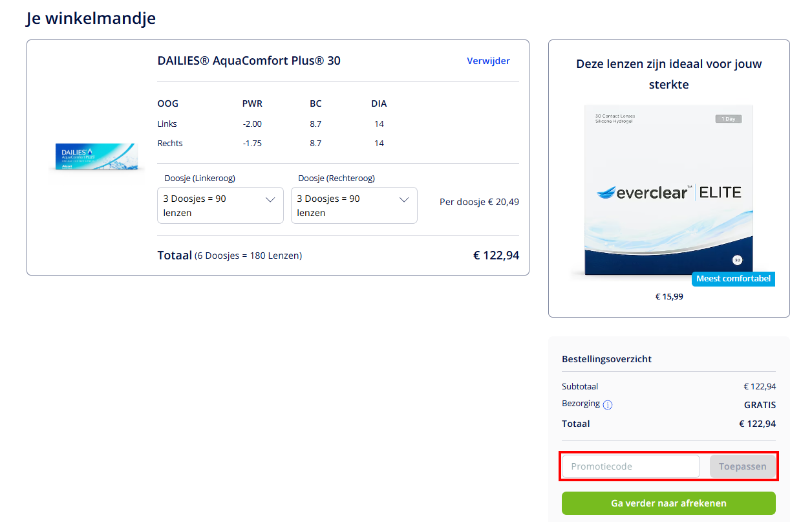Click the OOG column header
Viewport: 812px width, 522px height.
[x=167, y=103]
